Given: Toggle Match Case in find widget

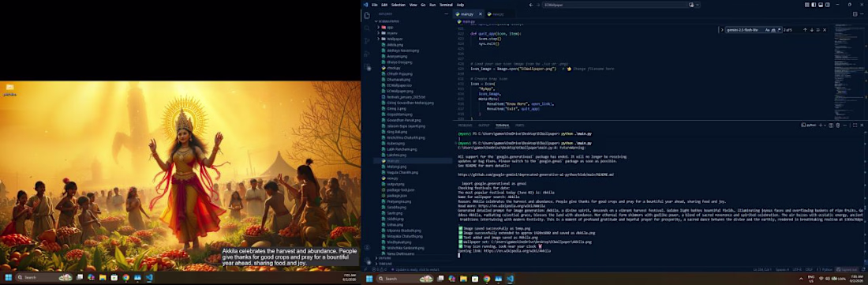Looking at the screenshot, I should (767, 30).
